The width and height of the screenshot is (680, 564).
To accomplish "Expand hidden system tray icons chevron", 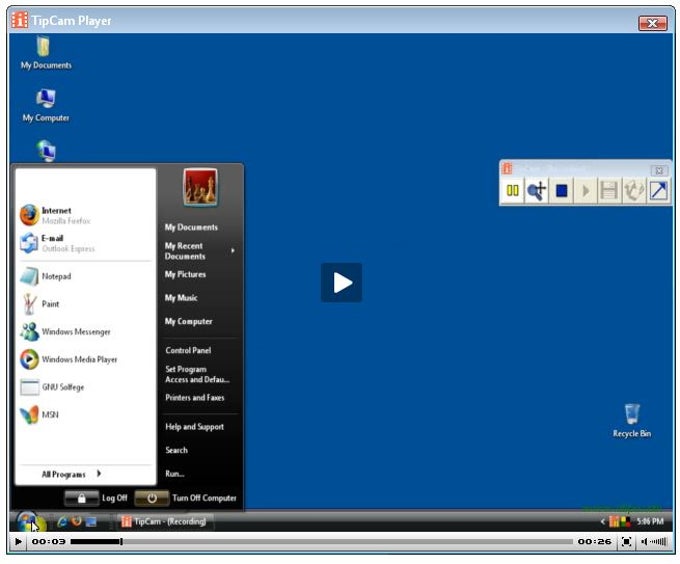I will (x=602, y=522).
